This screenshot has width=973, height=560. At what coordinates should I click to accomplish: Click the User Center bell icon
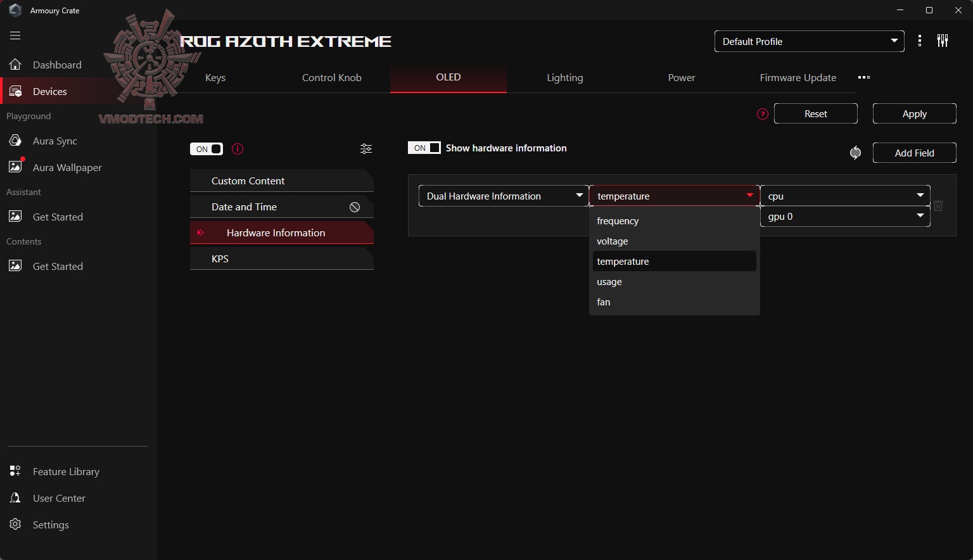[x=15, y=498]
